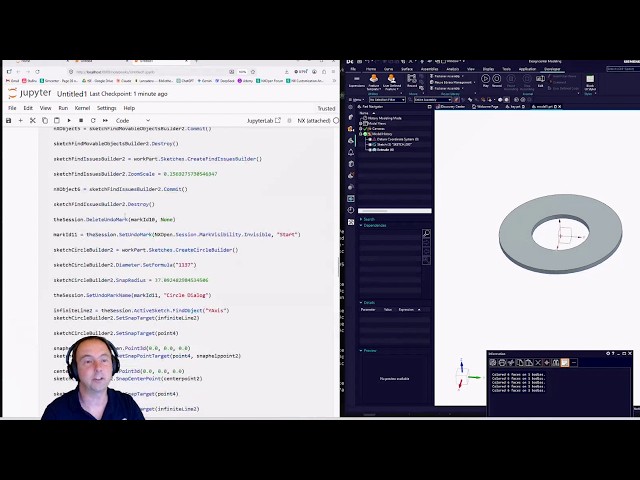Switch to the NX Curve ribbon tab

[x=388, y=69]
